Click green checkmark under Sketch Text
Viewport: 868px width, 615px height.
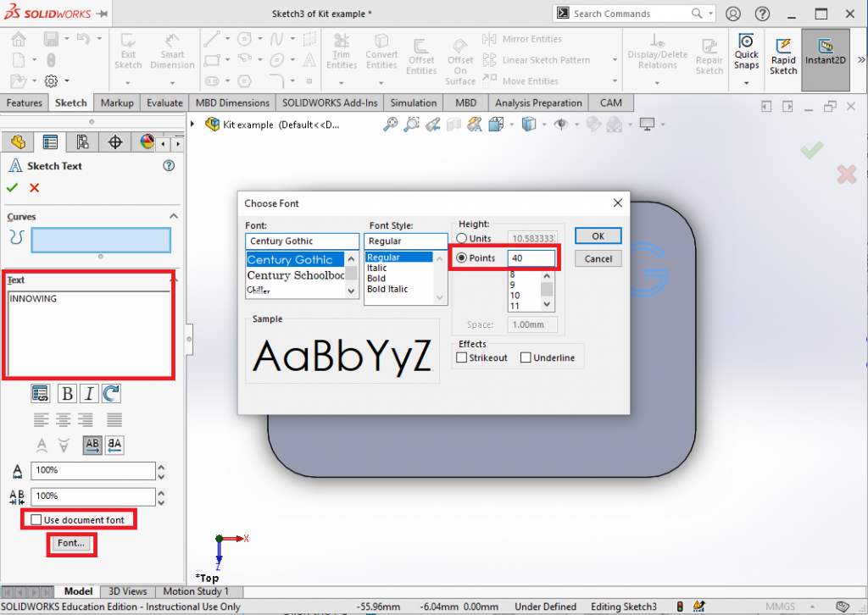(13, 188)
